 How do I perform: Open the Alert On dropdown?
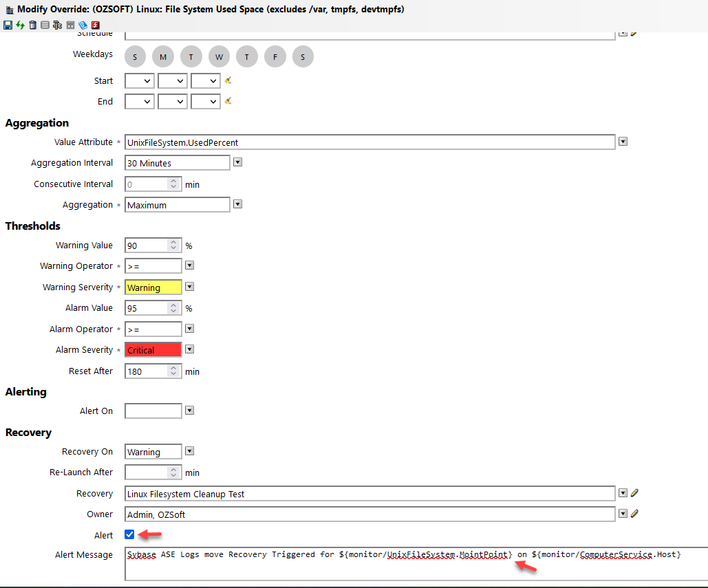tap(189, 411)
